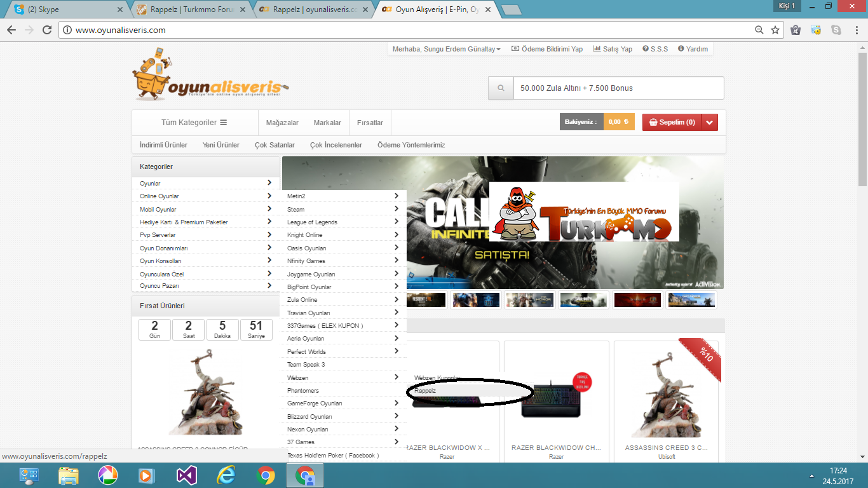Open the Mağazalar menu item
Screen dimensions: 868x488
click(282, 123)
